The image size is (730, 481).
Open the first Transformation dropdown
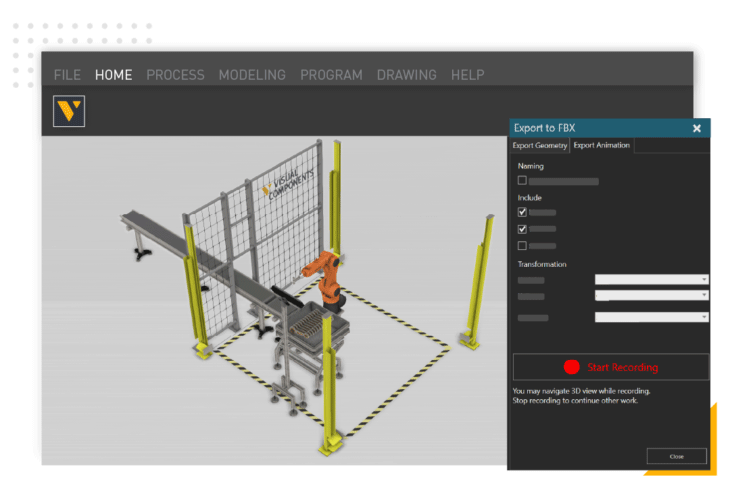coord(651,280)
